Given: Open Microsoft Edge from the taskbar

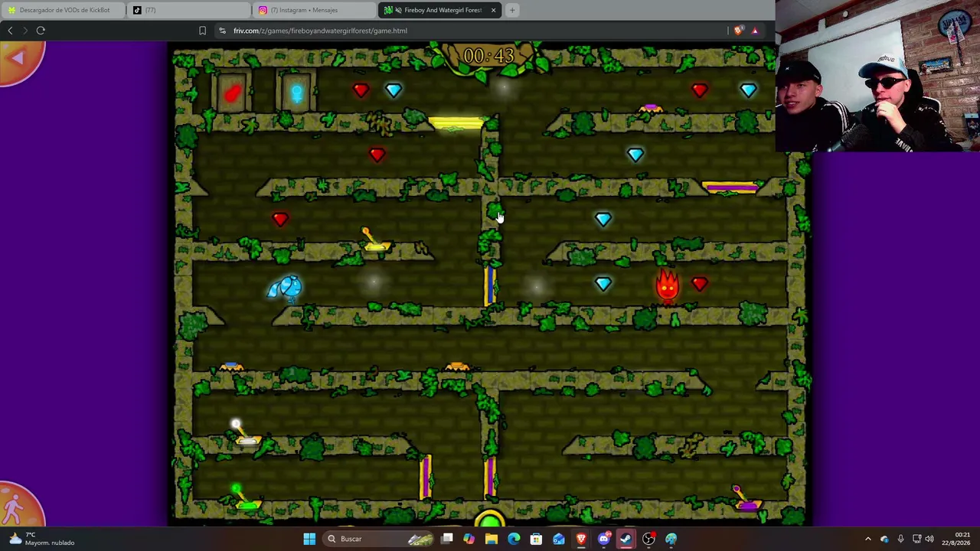Looking at the screenshot, I should (x=514, y=539).
